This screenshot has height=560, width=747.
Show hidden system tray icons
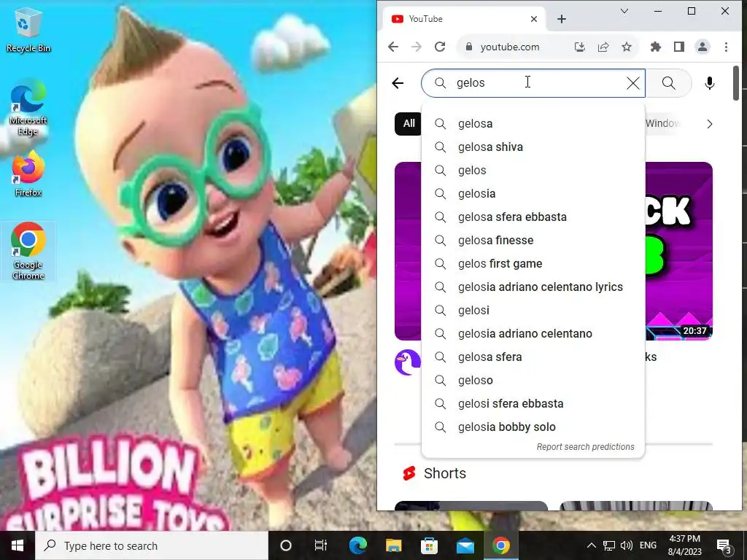coord(591,545)
